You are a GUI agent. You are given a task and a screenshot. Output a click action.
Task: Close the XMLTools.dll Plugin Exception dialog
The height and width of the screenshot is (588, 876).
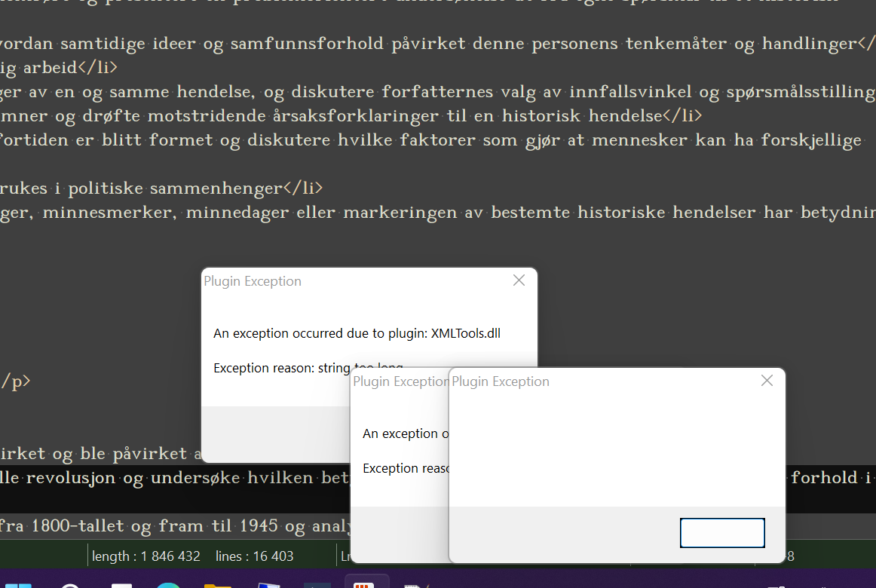[x=519, y=280]
